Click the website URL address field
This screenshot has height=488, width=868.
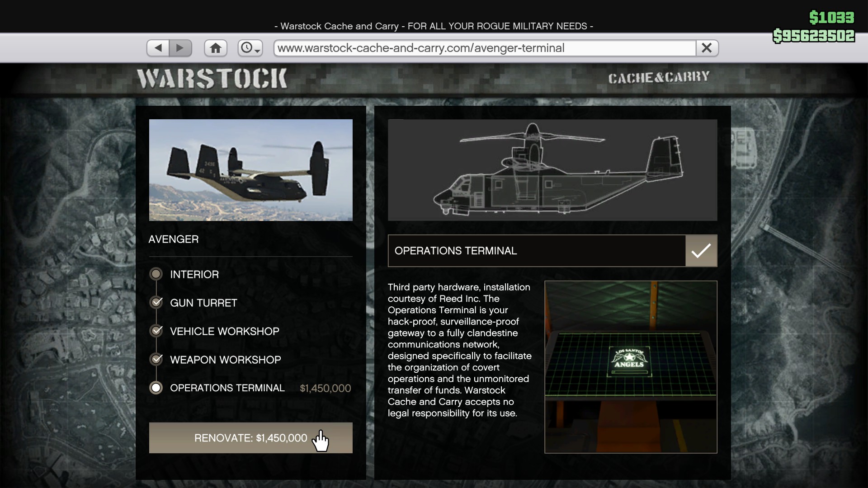pyautogui.click(x=484, y=48)
